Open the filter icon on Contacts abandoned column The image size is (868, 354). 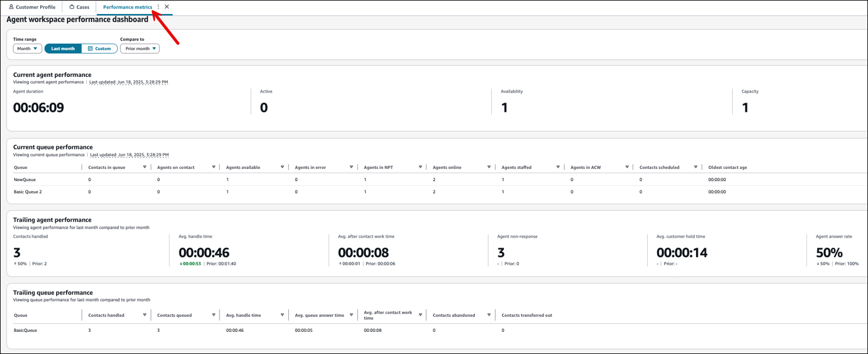point(489,315)
